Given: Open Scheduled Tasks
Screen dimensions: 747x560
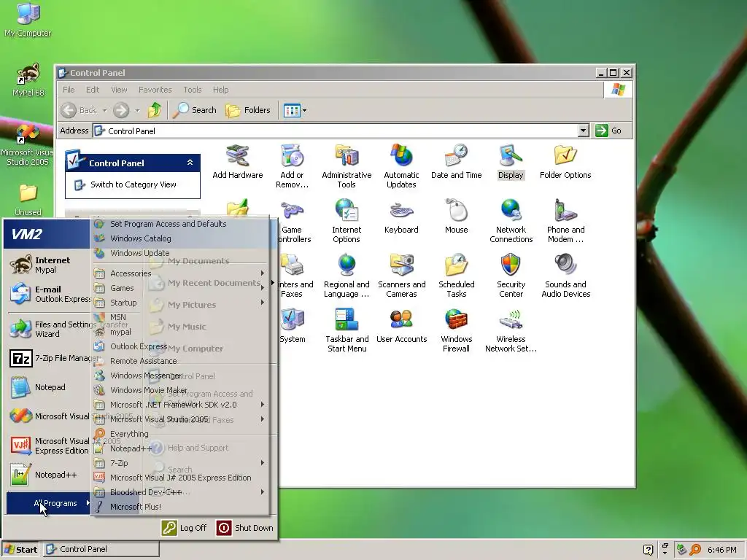Looking at the screenshot, I should click(456, 276).
